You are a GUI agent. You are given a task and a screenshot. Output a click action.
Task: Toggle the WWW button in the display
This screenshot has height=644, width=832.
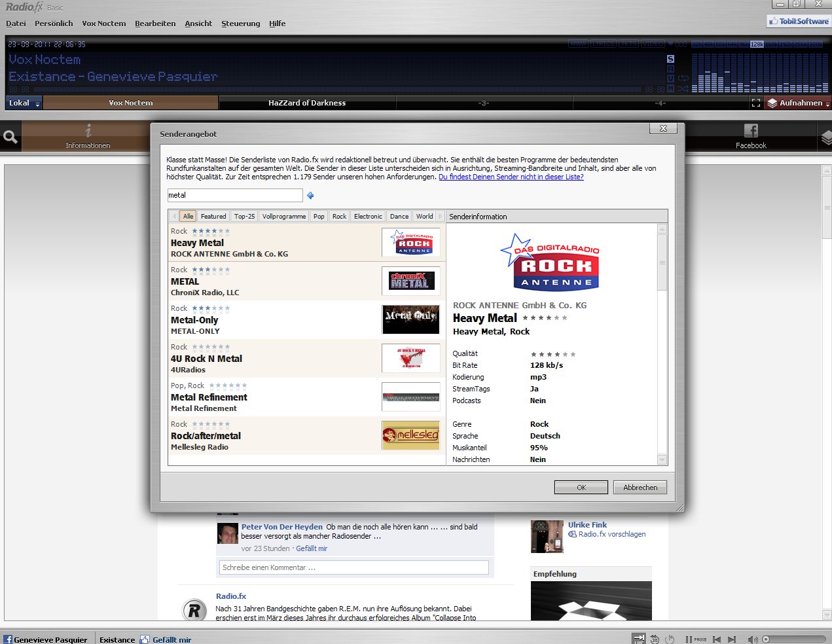point(579,44)
